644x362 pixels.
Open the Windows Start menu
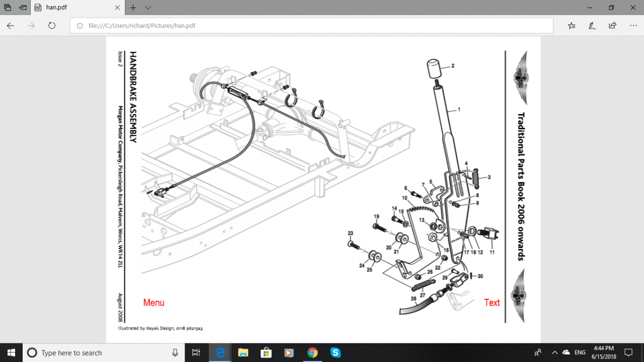(x=11, y=352)
